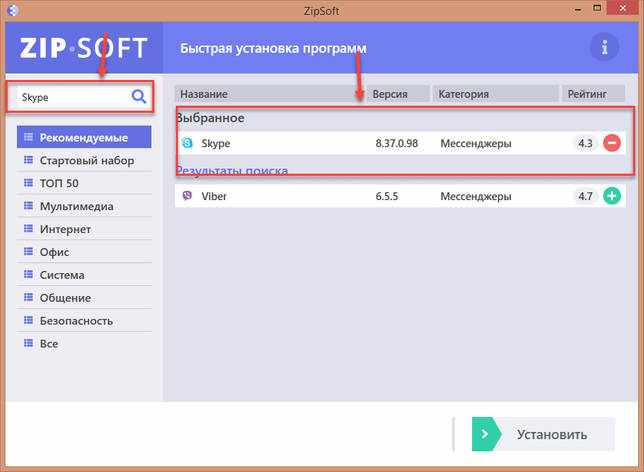Click the ZipSoft app icon in title bar

pyautogui.click(x=13, y=10)
